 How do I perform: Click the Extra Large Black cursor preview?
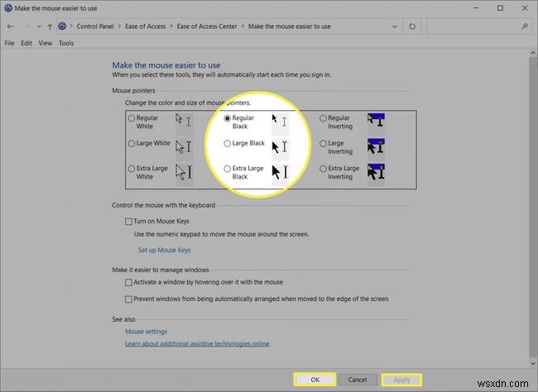pyautogui.click(x=280, y=174)
